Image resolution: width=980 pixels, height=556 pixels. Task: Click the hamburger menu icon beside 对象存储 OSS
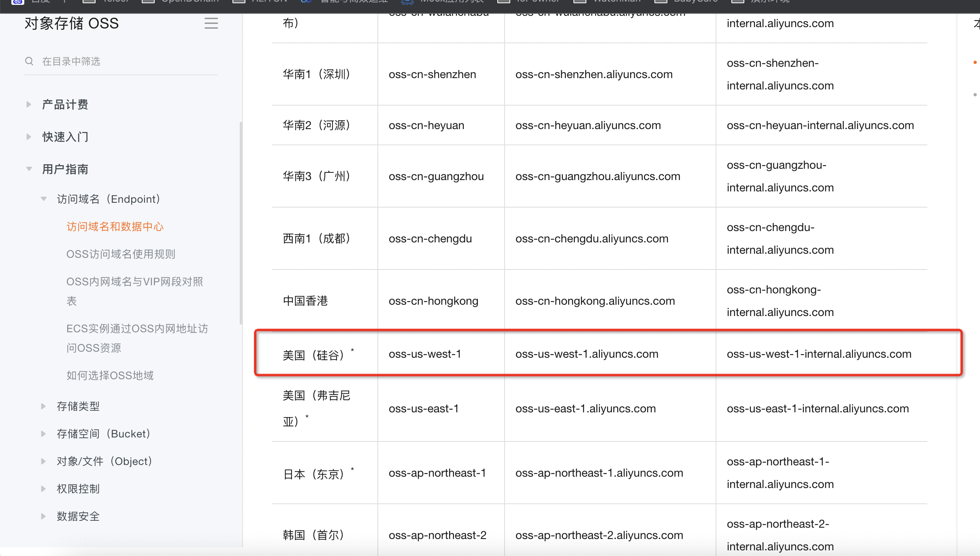pos(211,23)
